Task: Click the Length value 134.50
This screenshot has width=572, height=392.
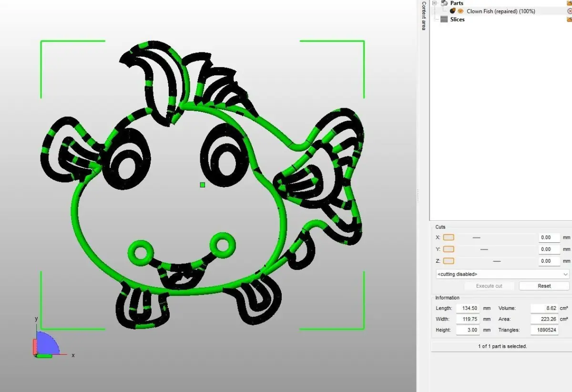Action: click(468, 309)
